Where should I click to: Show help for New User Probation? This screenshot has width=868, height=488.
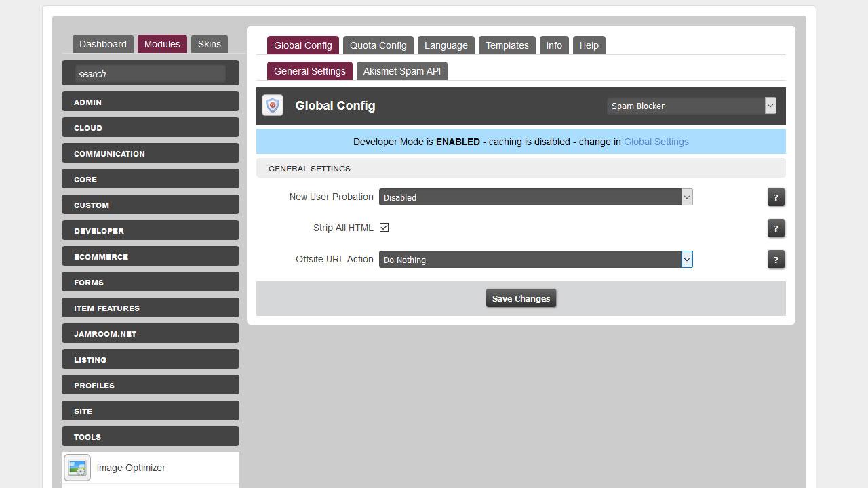tap(776, 197)
